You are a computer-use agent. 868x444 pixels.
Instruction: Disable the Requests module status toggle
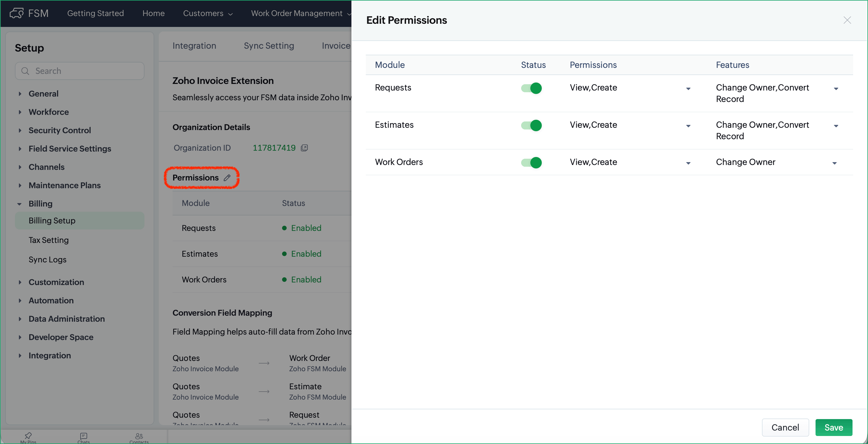[531, 88]
